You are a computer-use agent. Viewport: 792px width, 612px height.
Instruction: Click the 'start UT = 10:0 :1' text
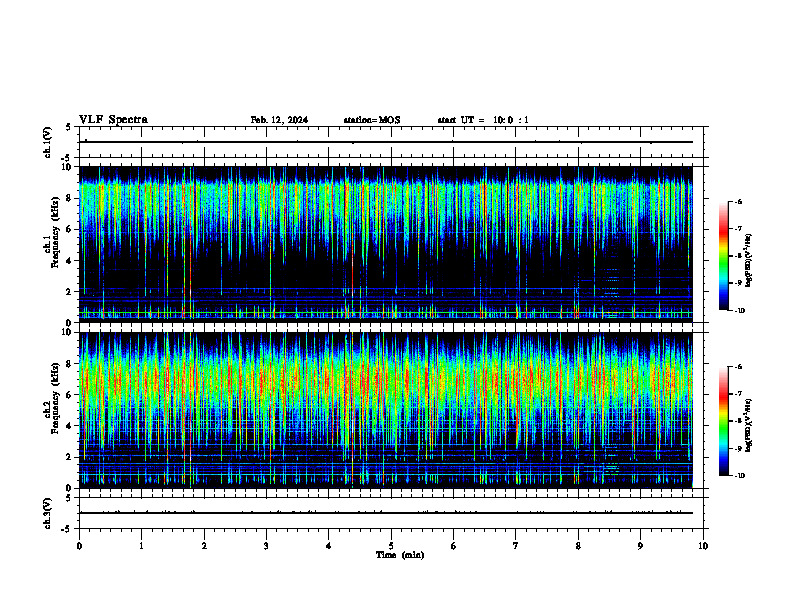tap(483, 120)
